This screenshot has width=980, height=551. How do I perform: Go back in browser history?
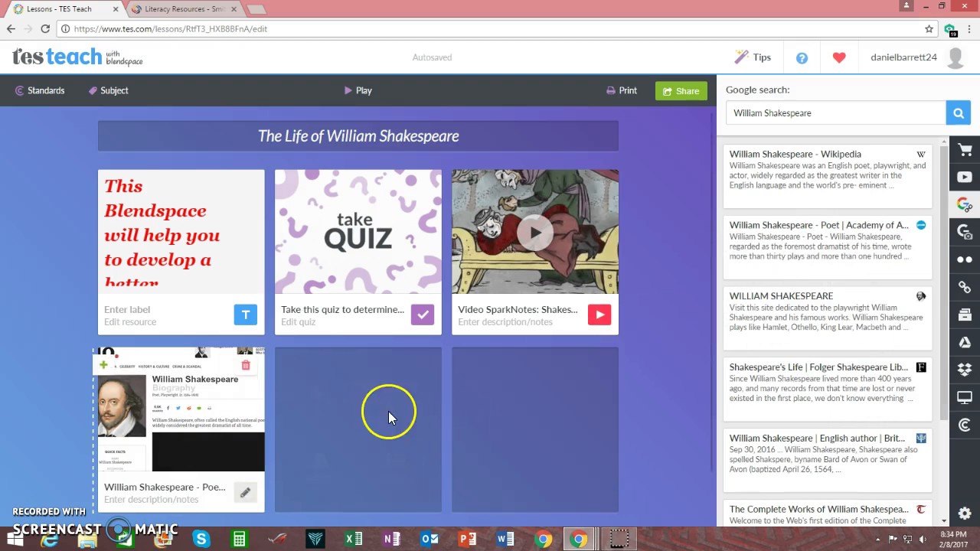pyautogui.click(x=11, y=29)
